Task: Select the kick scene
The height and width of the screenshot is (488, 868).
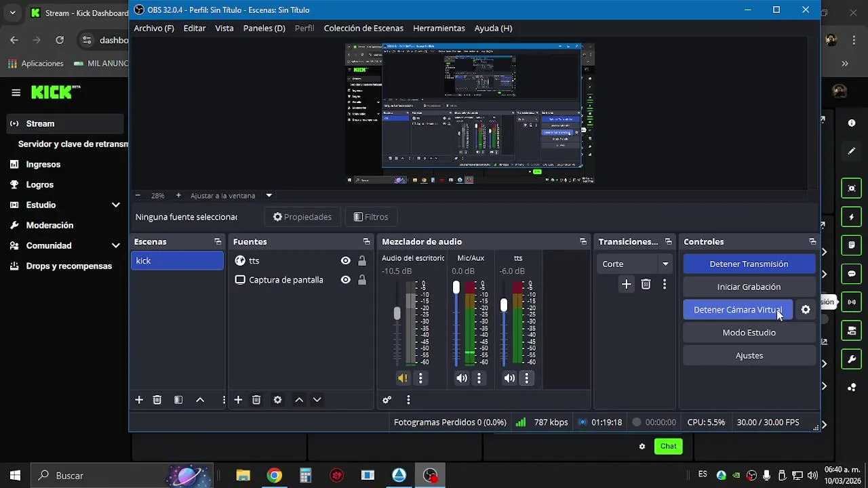Action: (x=177, y=261)
